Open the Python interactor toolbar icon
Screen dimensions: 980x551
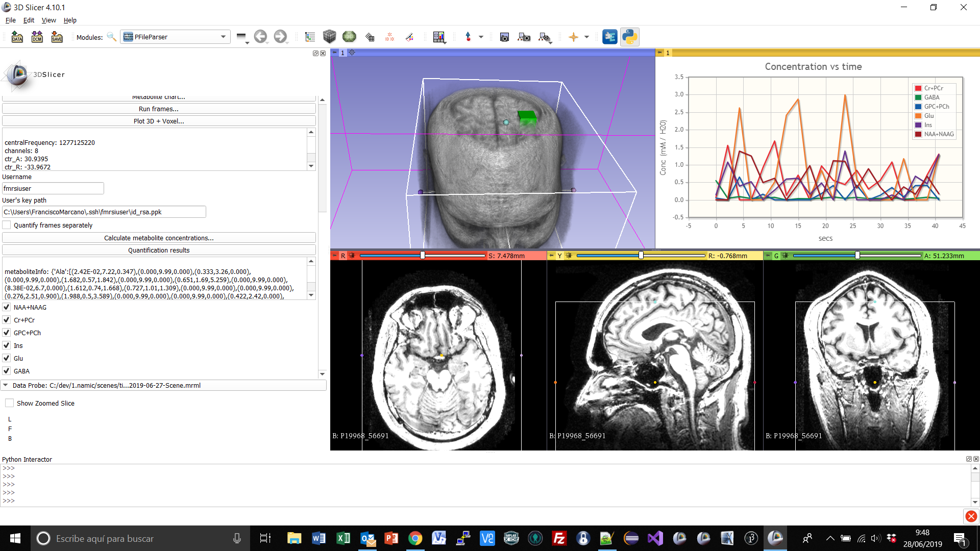(x=629, y=37)
